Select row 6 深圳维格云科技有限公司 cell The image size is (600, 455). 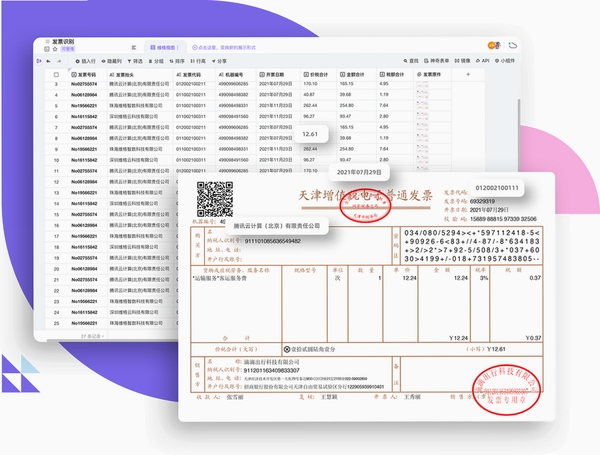coord(134,116)
